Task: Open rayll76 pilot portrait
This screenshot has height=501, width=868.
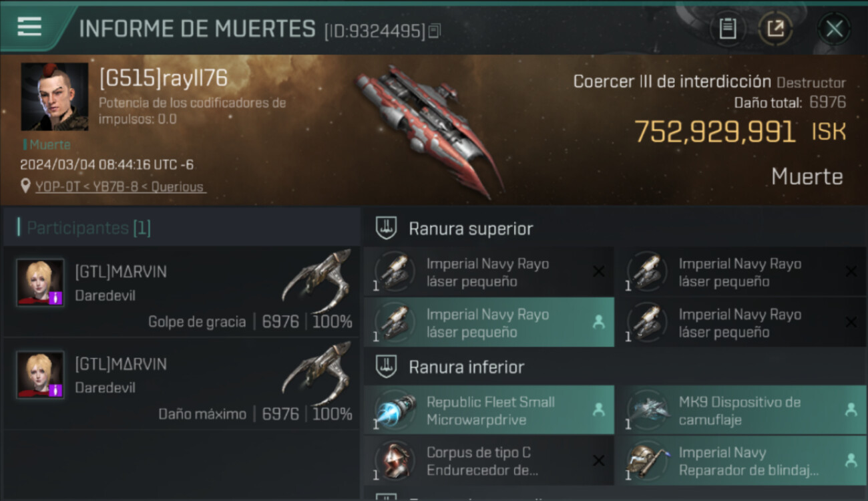Action: 54,97
